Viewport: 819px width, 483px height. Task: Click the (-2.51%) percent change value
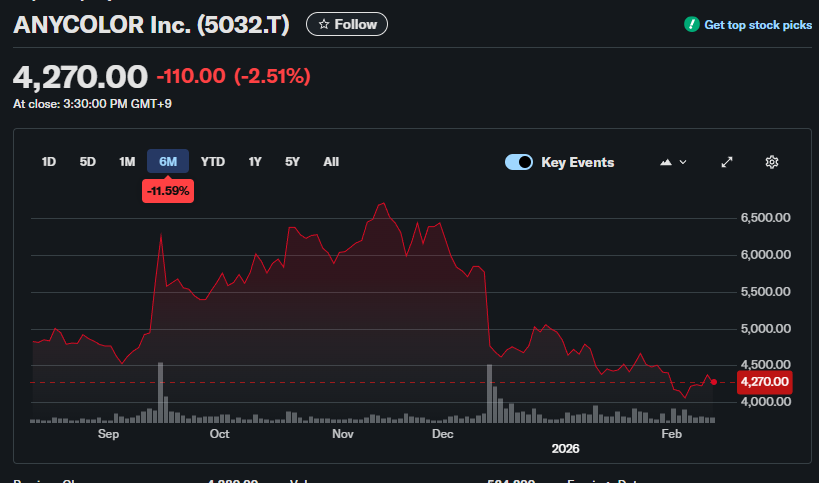(x=272, y=76)
